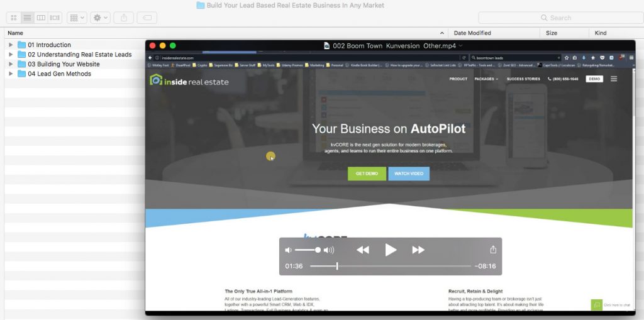Image resolution: width=644 pixels, height=320 pixels.
Task: Click the browser bookmark star icon
Action: tap(567, 58)
